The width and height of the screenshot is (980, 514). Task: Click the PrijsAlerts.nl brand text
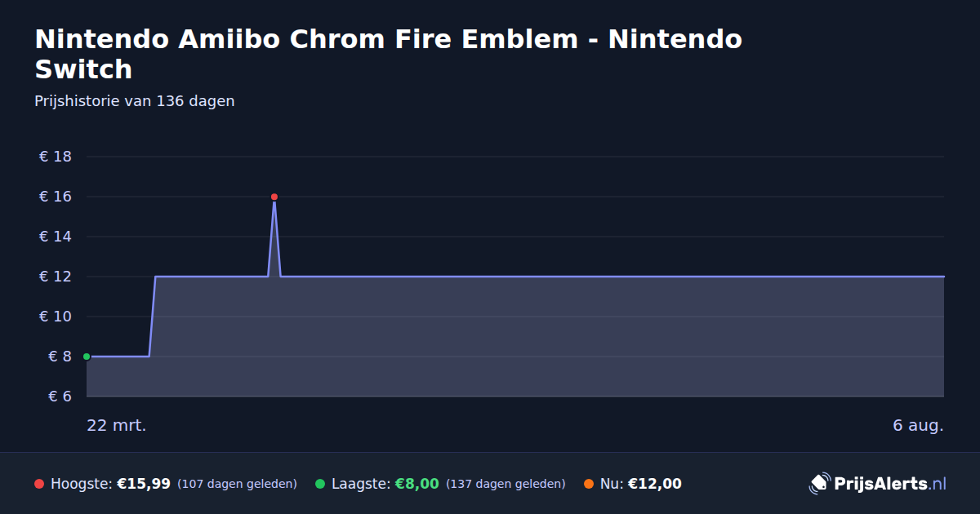(x=890, y=484)
